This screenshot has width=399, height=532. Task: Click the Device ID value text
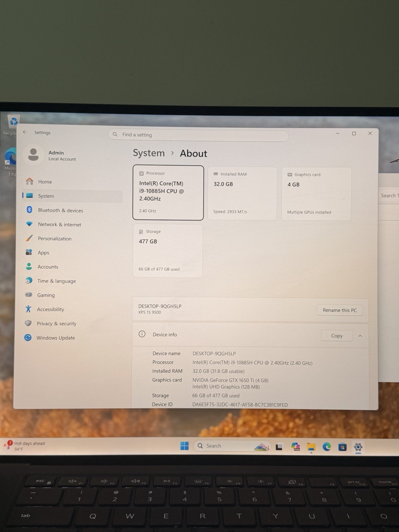pyautogui.click(x=240, y=405)
